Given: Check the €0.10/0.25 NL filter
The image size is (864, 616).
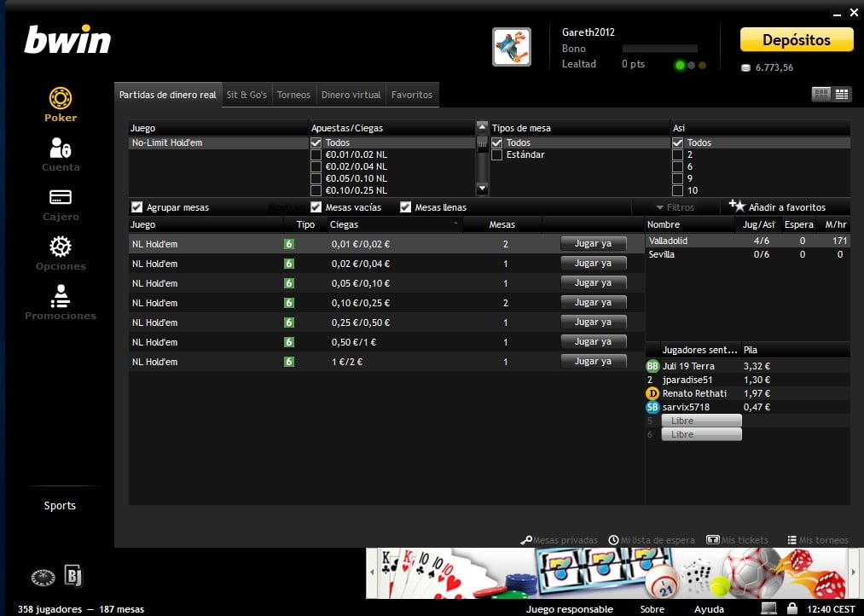Looking at the screenshot, I should pos(316,190).
